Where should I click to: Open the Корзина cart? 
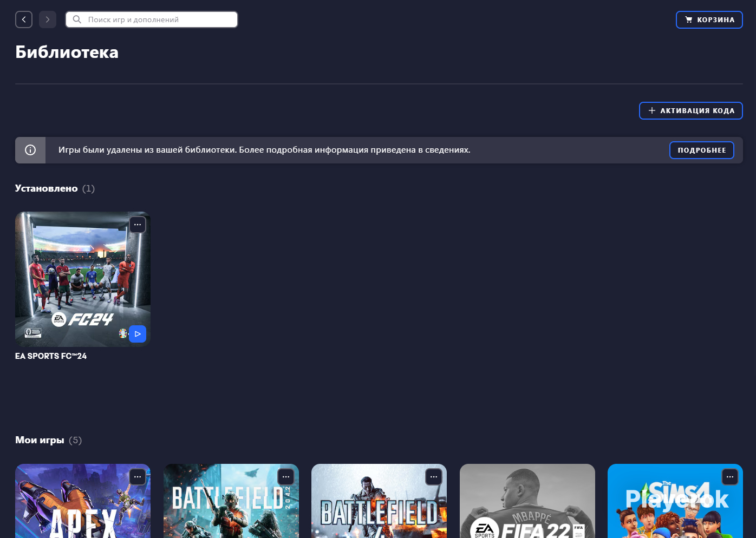(x=709, y=19)
